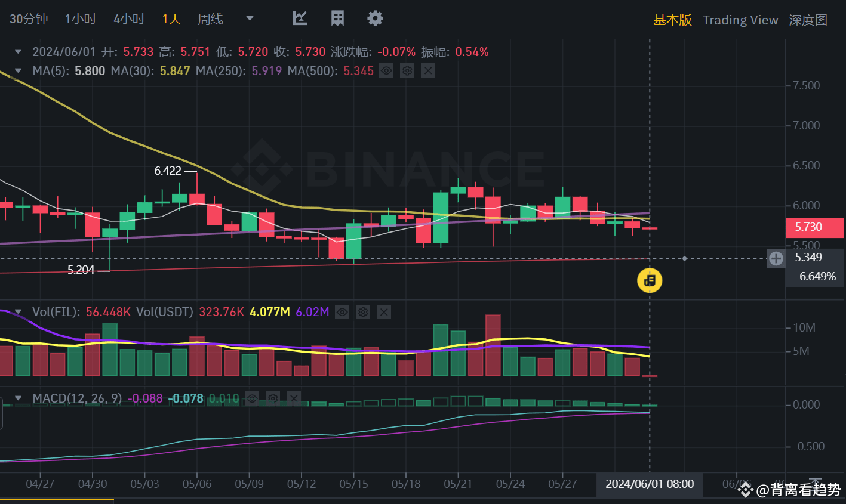Remove the MA indicator with its X icon
The width and height of the screenshot is (846, 504).
[427, 70]
